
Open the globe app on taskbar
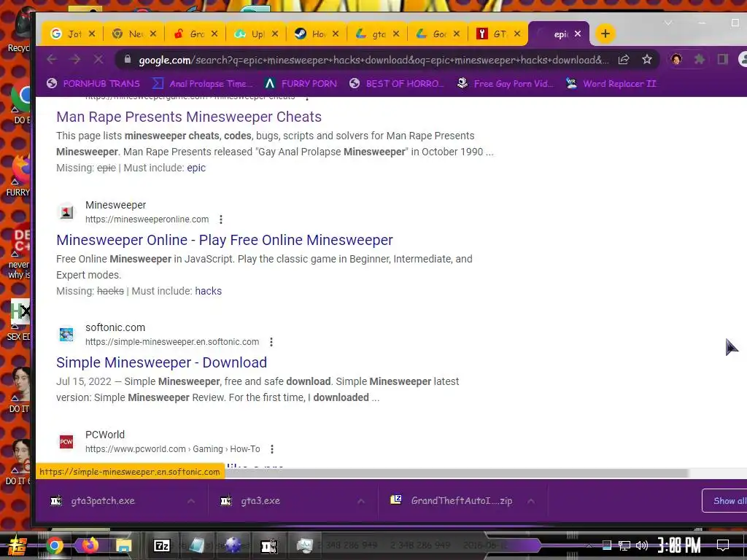[x=233, y=545]
